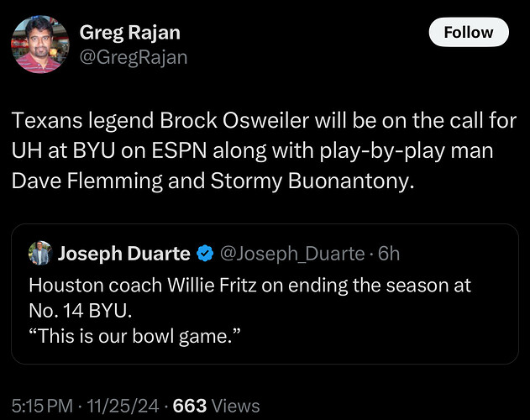Open the Joseph Duarte name in quoted tweet
This screenshot has height=420, width=530.
click(123, 254)
